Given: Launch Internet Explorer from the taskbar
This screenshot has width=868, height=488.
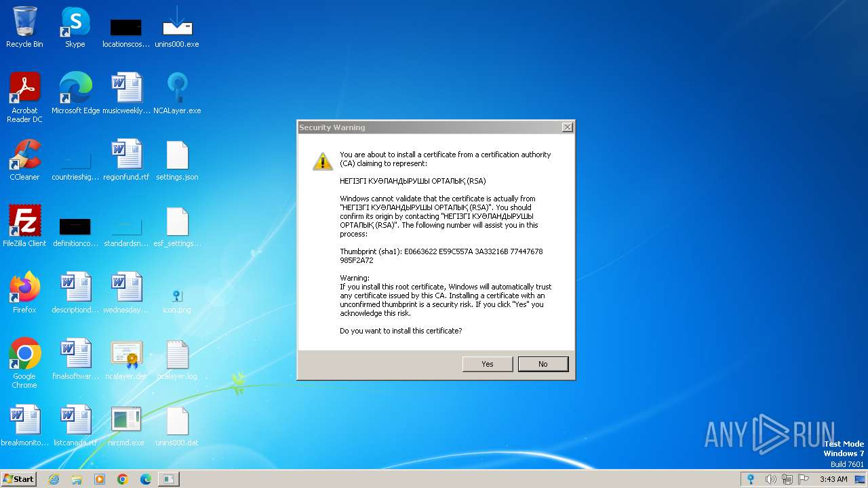Looking at the screenshot, I should (x=54, y=479).
